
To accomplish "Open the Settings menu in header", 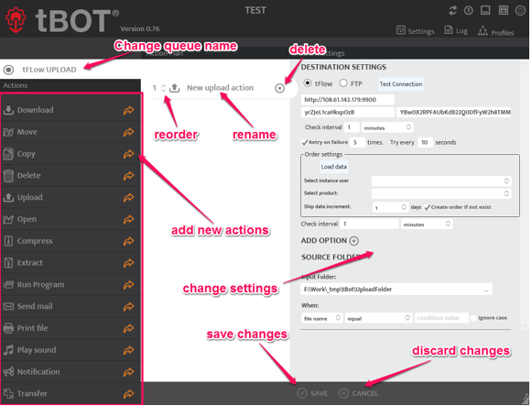I will click(x=416, y=31).
